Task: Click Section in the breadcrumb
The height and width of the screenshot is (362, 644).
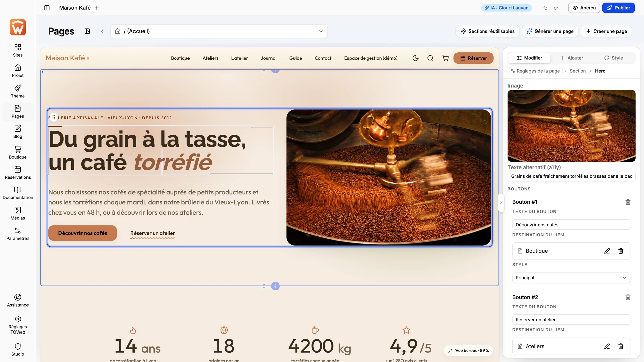Action: (x=577, y=71)
